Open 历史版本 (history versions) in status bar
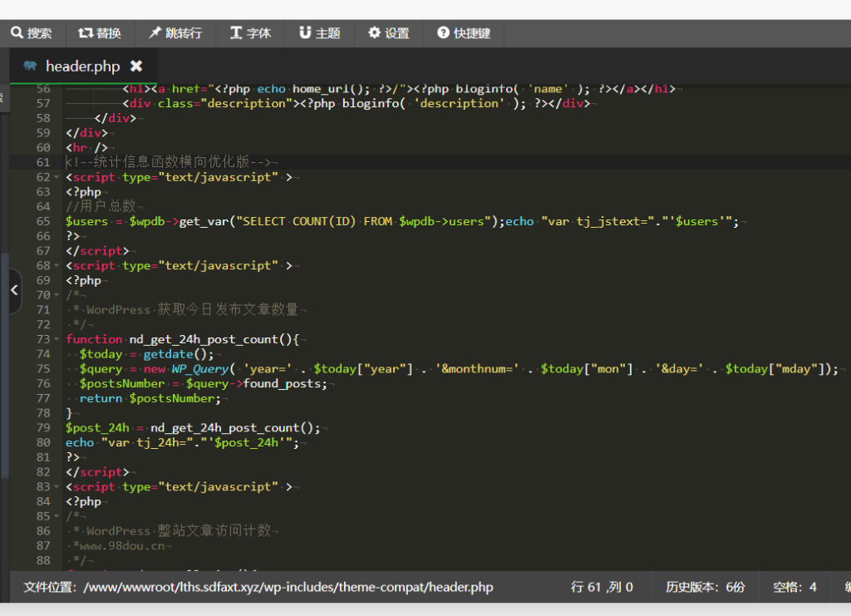 [x=705, y=587]
